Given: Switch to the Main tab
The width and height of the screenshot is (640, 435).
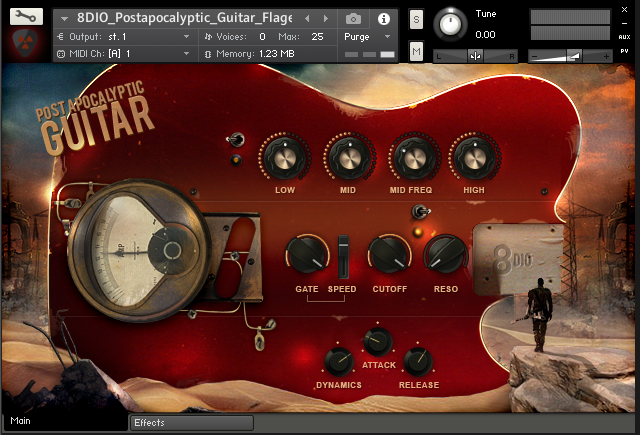Looking at the screenshot, I should click(x=65, y=422).
